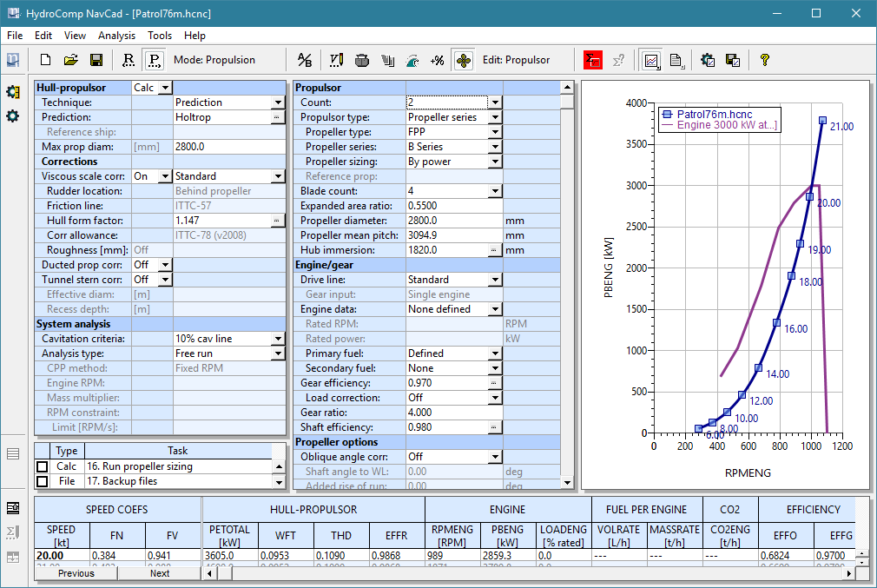
Task: Click the Next button
Action: click(160, 573)
